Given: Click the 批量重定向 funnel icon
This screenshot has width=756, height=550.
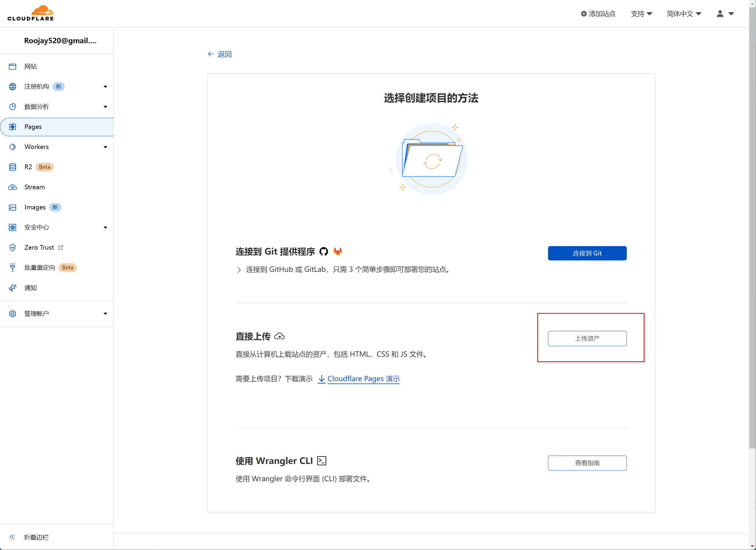Looking at the screenshot, I should (13, 268).
